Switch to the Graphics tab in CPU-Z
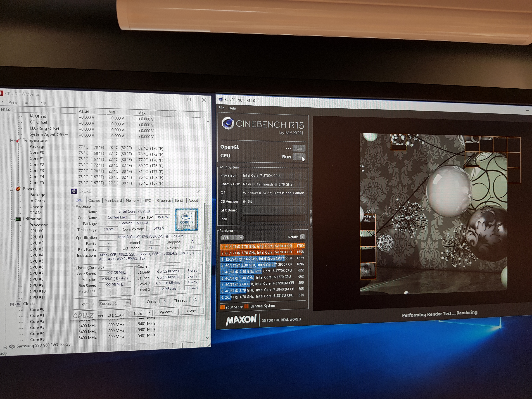The image size is (532, 399). (x=164, y=200)
